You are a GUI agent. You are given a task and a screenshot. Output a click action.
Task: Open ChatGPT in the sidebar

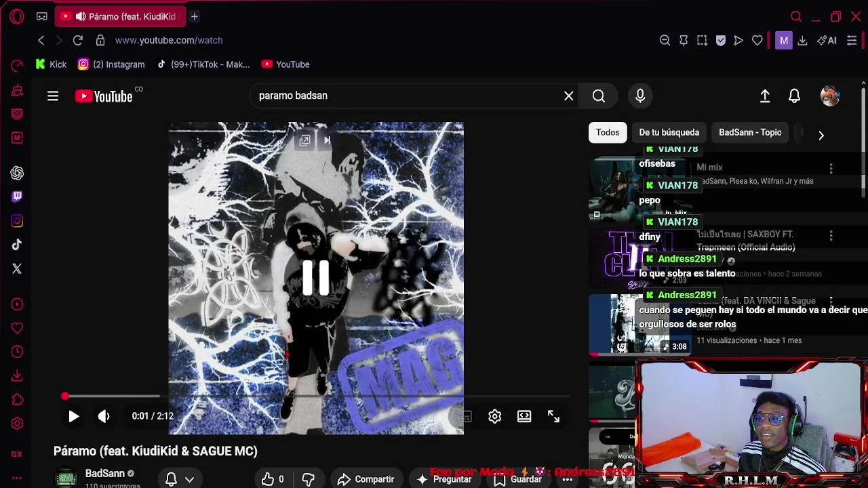(x=17, y=173)
